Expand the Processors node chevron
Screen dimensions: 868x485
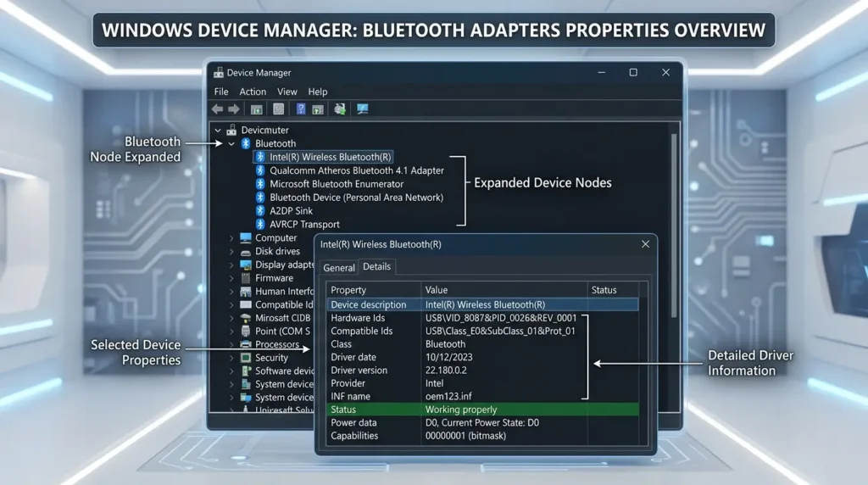coord(231,344)
